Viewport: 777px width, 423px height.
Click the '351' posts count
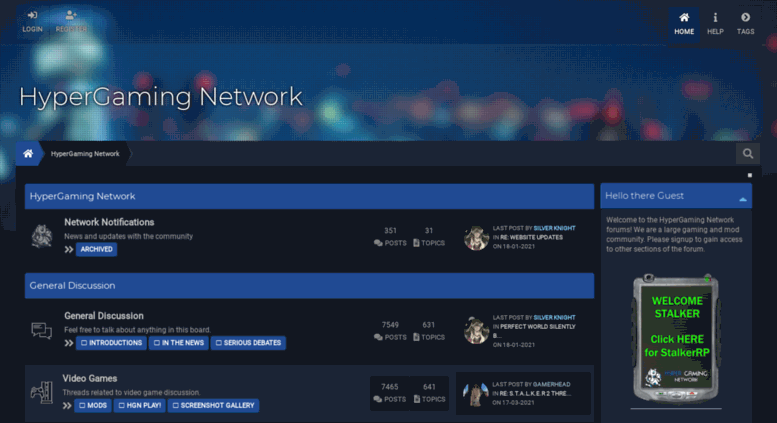(x=390, y=231)
